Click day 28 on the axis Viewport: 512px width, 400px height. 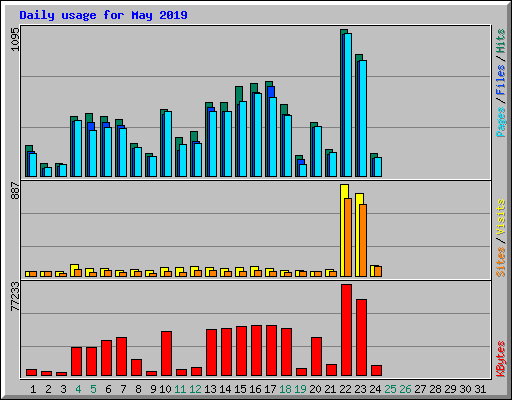[435, 389]
